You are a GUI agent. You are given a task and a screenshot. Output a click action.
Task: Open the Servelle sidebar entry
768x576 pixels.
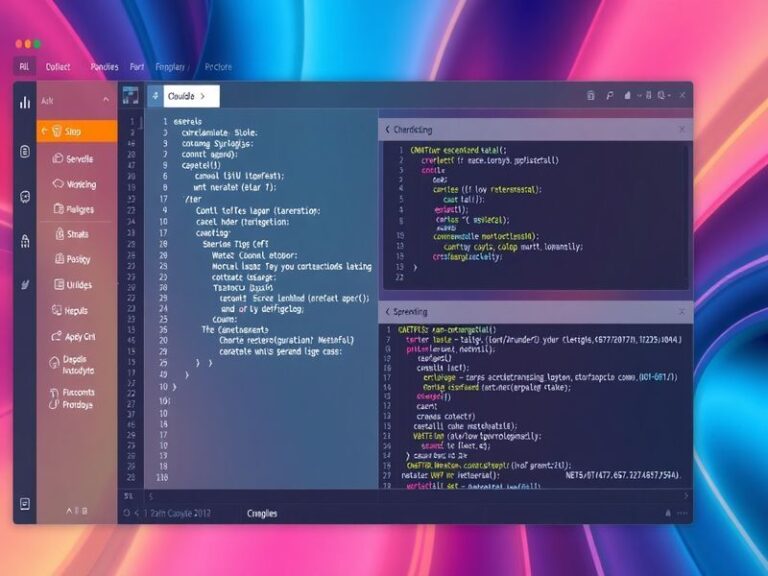[79, 159]
